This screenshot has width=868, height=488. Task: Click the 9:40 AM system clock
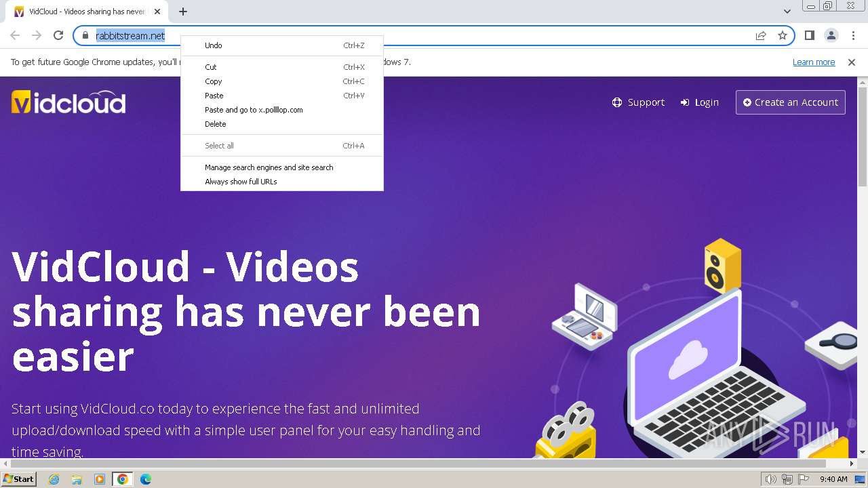coord(833,479)
